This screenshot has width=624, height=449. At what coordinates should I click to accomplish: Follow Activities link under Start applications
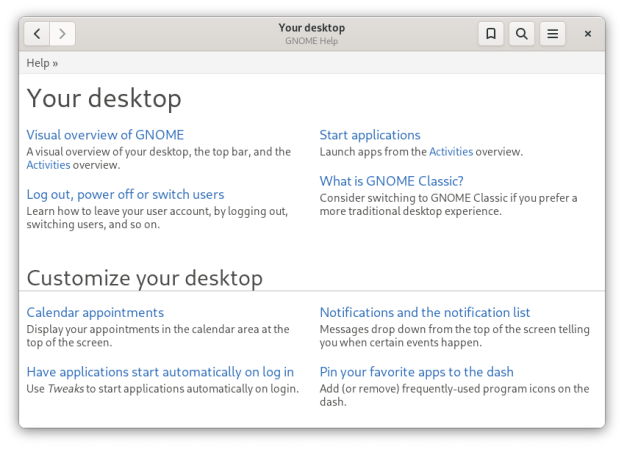click(450, 152)
